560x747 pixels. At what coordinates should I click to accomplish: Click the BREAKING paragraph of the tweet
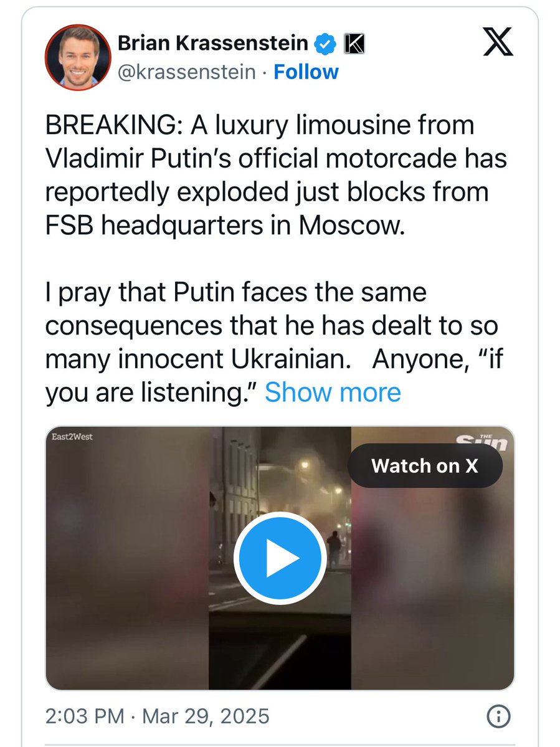click(274, 174)
